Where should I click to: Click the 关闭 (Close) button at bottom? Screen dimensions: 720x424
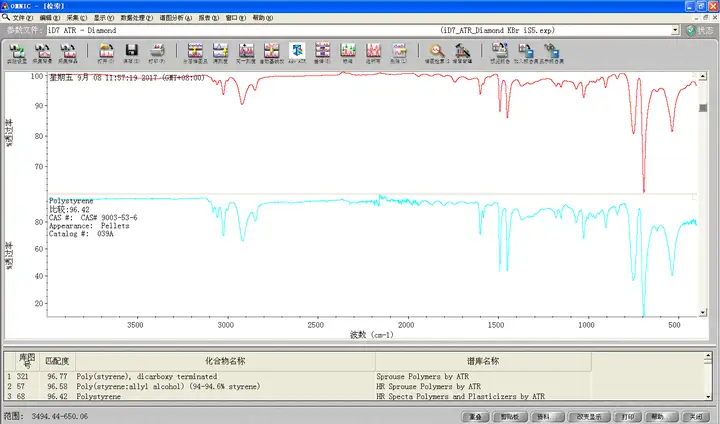click(x=696, y=417)
